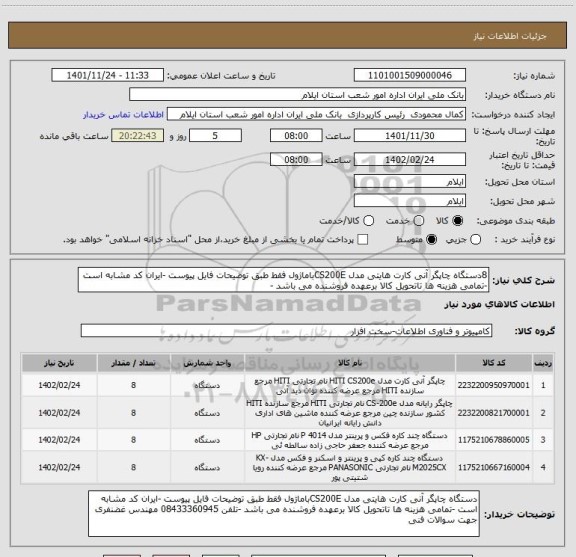Click product code 1175210667160004
Viewport: 576px width, 557px height.
click(x=493, y=467)
